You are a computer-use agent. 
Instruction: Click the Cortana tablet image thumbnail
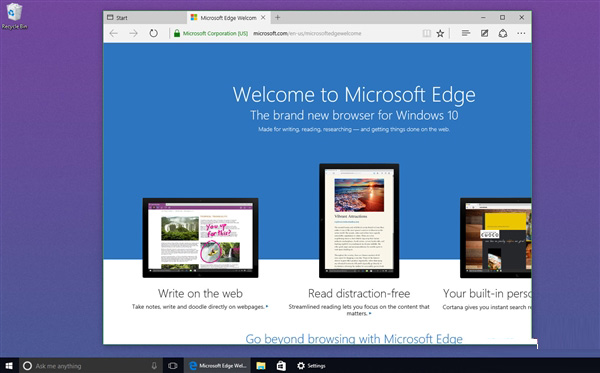pyautogui.click(x=496, y=238)
